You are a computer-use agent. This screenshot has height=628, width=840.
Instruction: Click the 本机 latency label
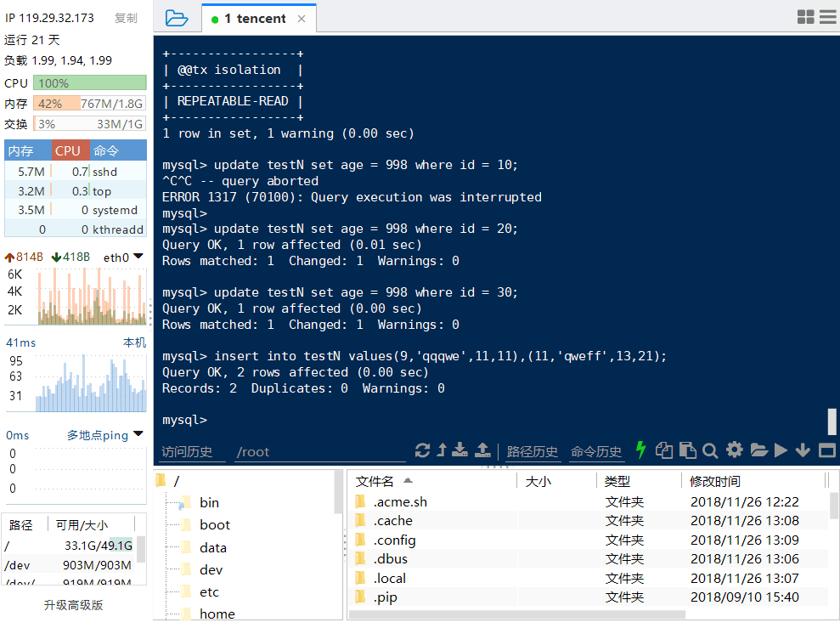(x=134, y=342)
